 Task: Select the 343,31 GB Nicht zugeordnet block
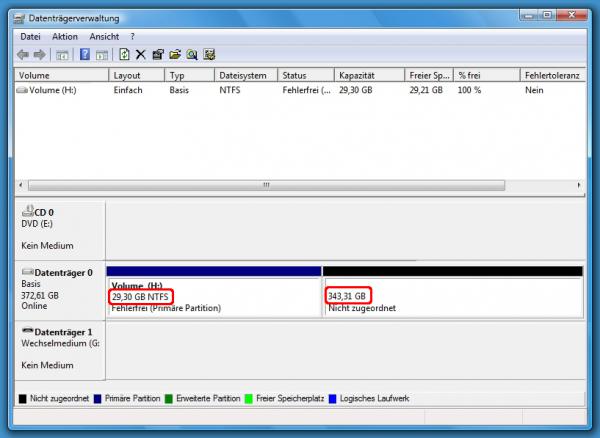[453, 292]
